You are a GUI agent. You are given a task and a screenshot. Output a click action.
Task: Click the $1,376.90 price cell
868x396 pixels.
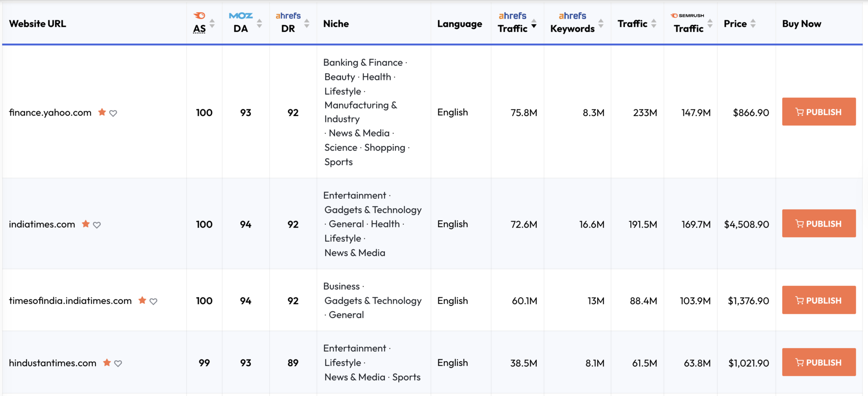[748, 301]
